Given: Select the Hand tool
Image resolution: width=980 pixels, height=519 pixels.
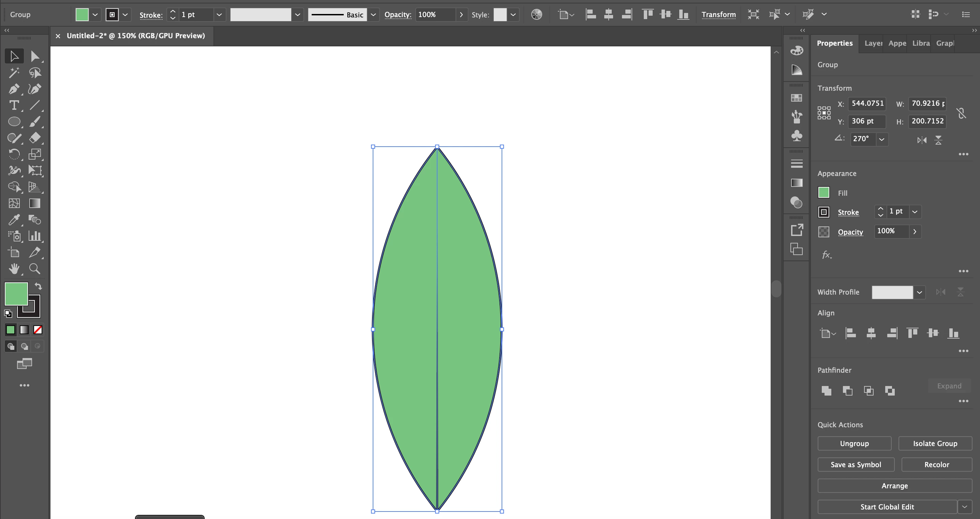Looking at the screenshot, I should [14, 269].
